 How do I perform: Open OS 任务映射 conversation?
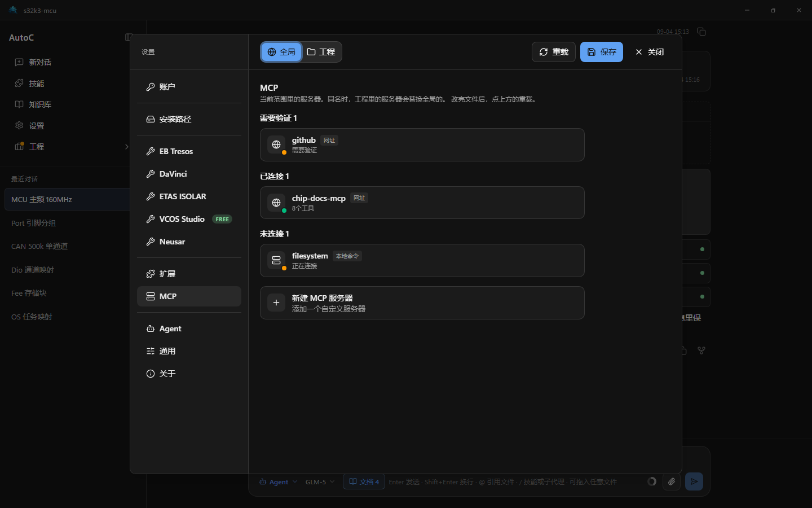[x=67, y=317]
